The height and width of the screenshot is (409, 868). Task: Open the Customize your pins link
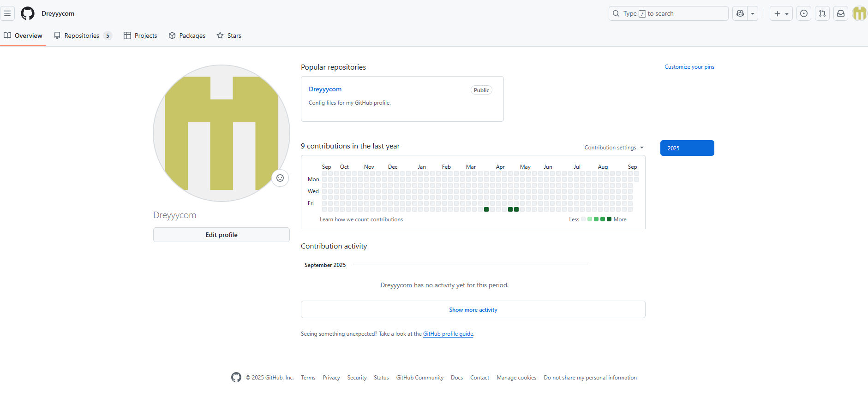click(689, 67)
